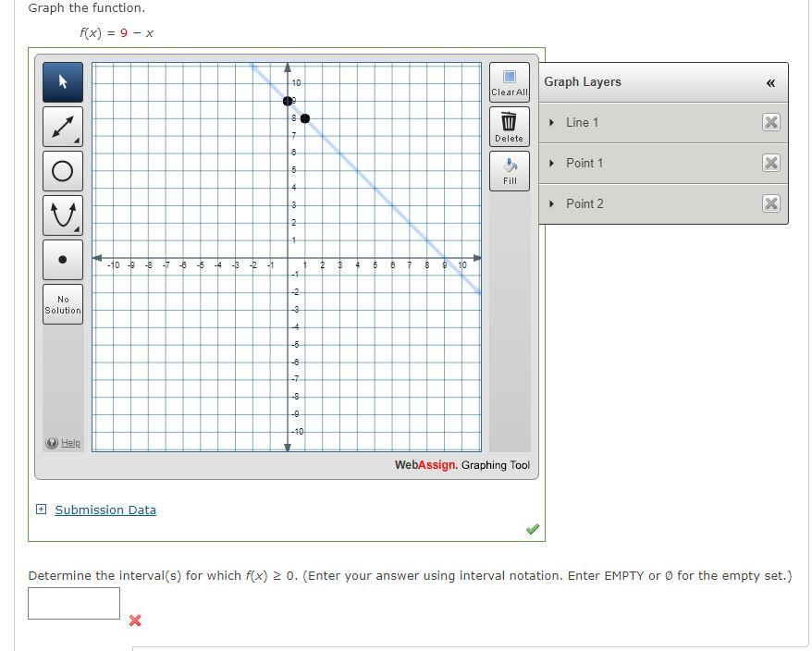Click the Submission Data link

click(x=105, y=510)
